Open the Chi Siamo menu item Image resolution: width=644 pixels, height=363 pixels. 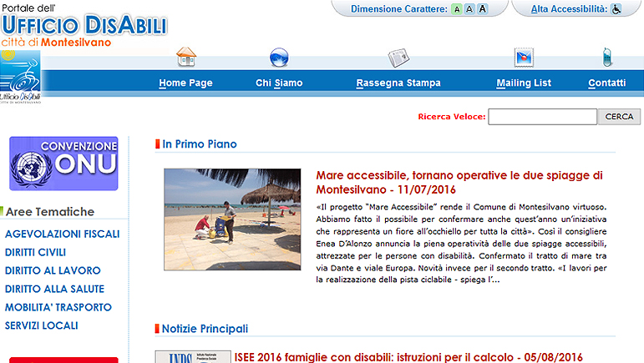tap(279, 83)
